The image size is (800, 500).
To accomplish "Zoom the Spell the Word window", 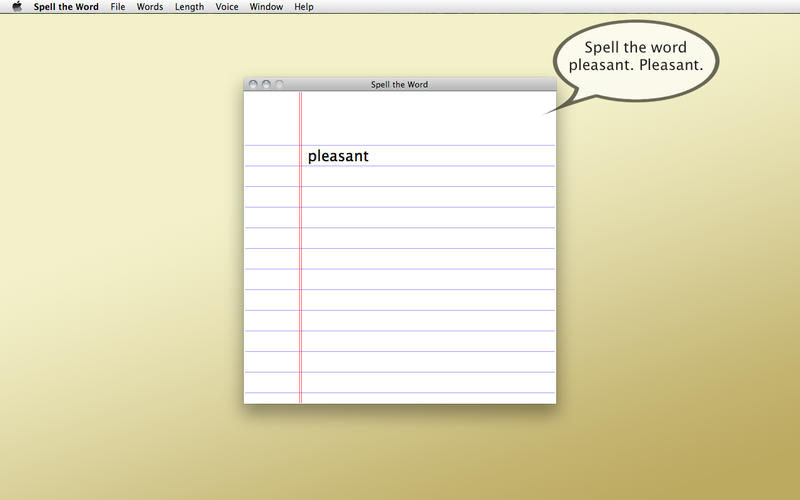I will (x=279, y=85).
